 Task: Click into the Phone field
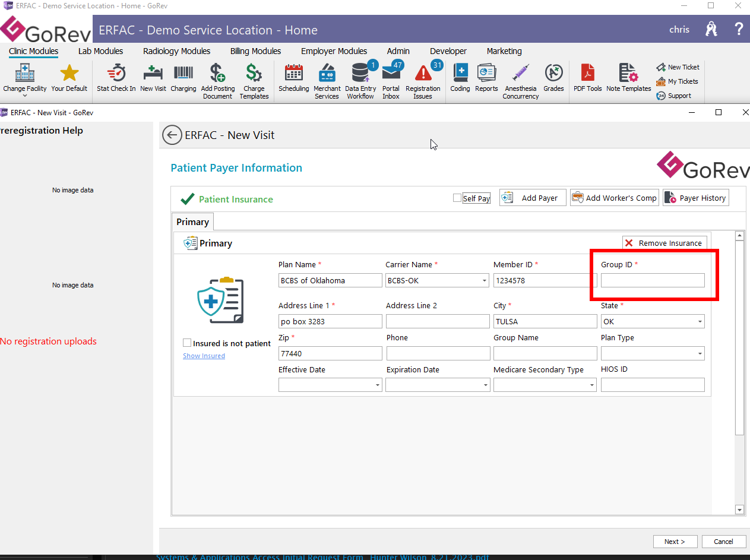pyautogui.click(x=438, y=354)
